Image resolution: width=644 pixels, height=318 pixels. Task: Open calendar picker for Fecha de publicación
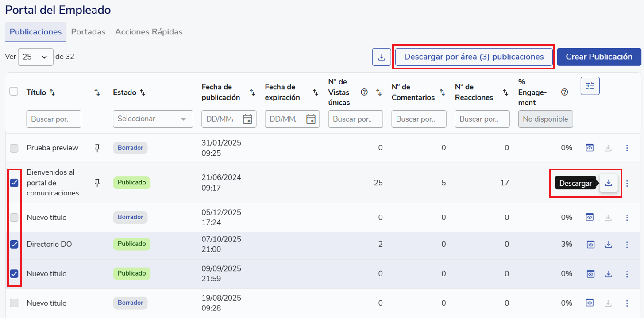point(248,119)
